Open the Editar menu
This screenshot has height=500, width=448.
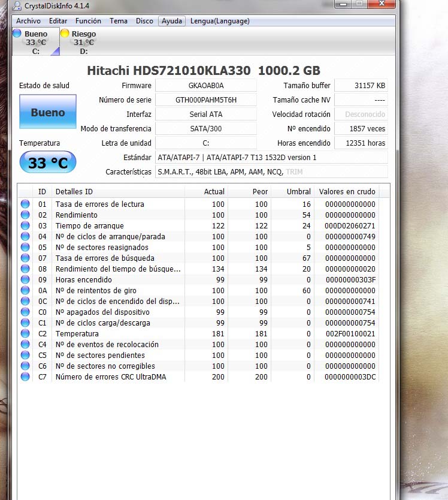coord(58,21)
